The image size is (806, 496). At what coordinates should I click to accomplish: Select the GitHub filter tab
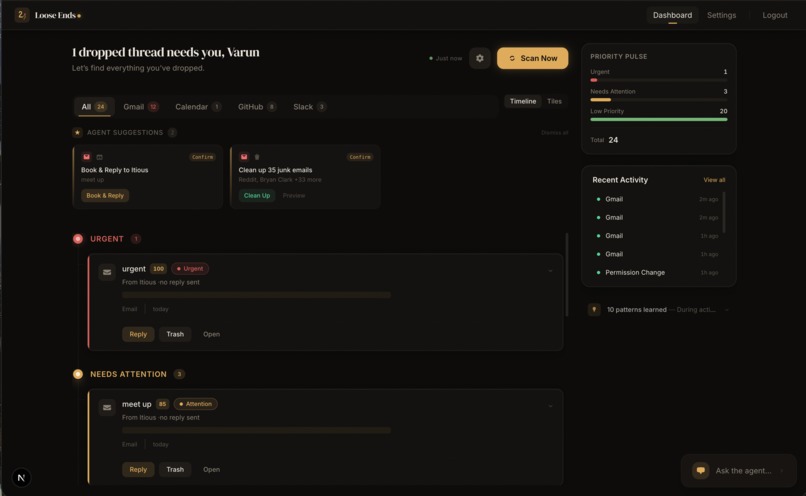(x=257, y=107)
